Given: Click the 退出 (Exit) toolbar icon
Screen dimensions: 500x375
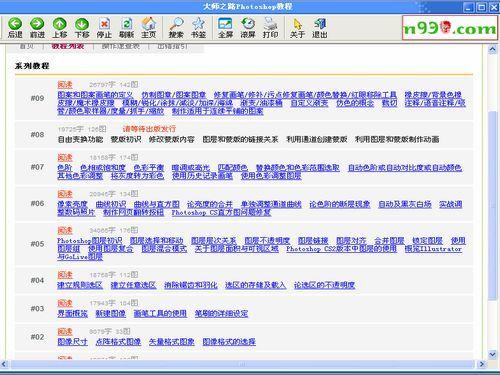Looking at the screenshot, I should [320, 28].
